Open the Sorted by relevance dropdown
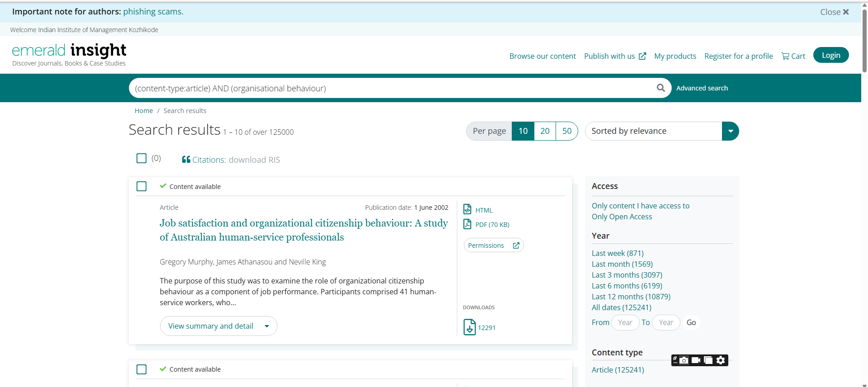The image size is (868, 387). (x=730, y=131)
